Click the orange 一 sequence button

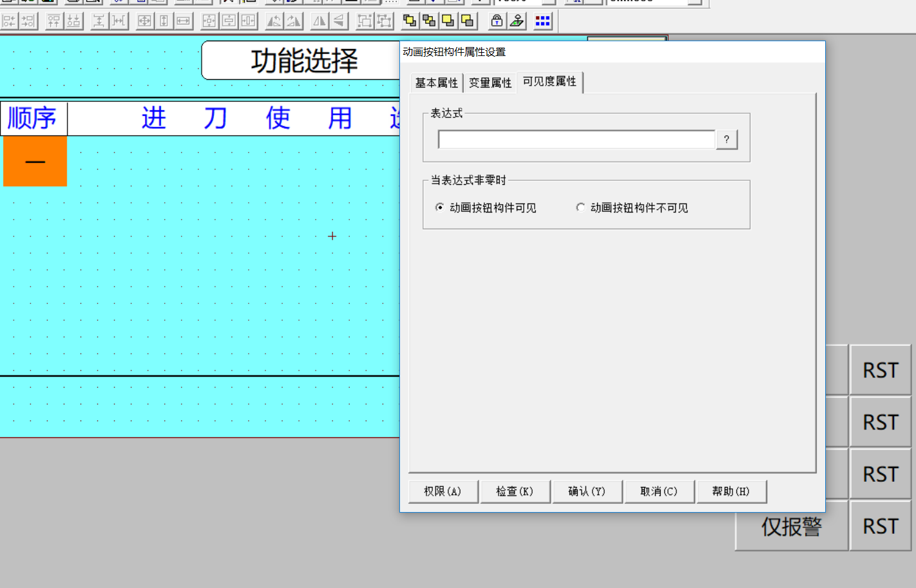click(35, 161)
